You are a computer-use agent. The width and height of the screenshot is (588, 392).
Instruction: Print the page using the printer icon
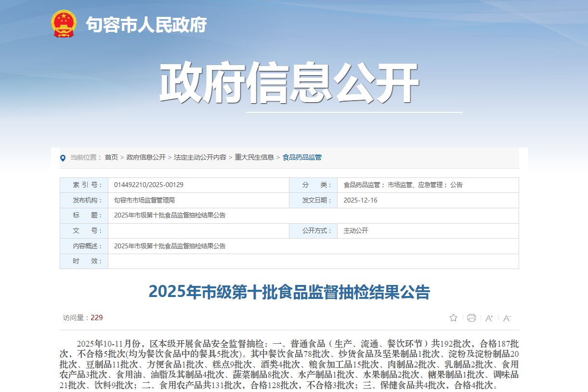click(471, 318)
